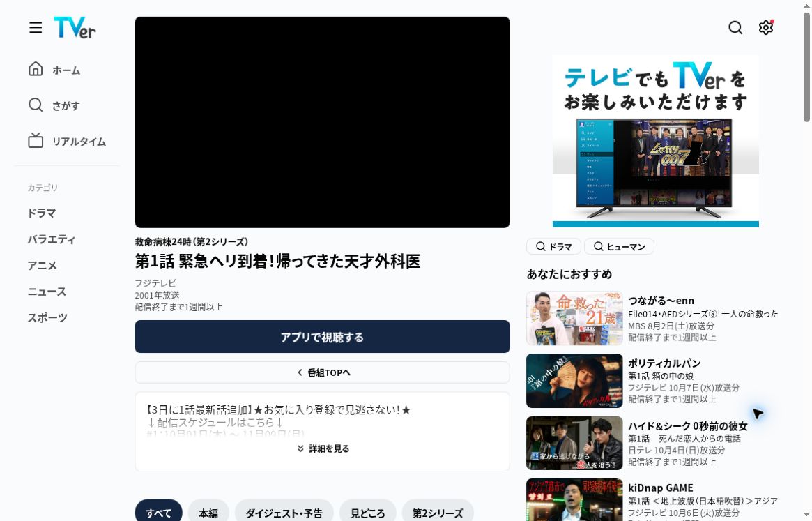Click the カテゴリ sidebar label
812x521 pixels.
(43, 188)
